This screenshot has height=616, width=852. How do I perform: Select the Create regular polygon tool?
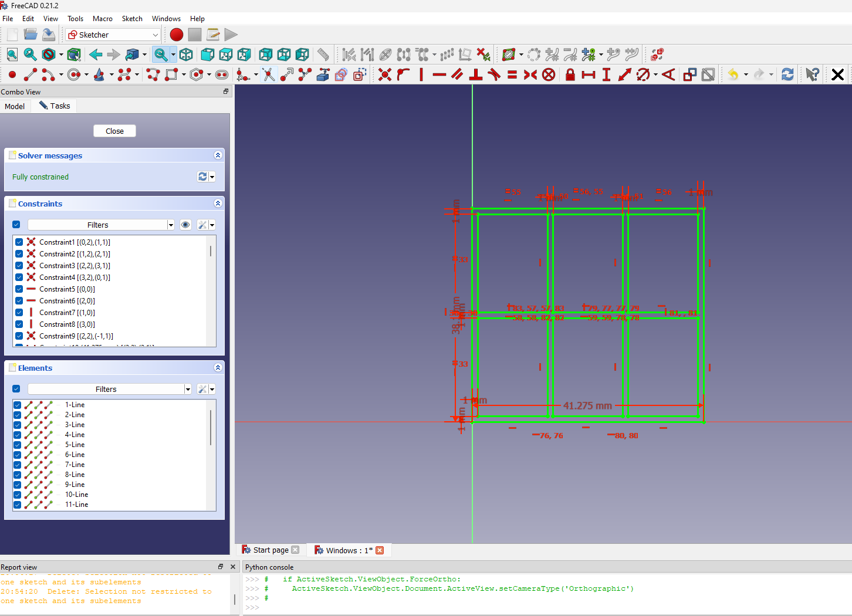(x=197, y=75)
